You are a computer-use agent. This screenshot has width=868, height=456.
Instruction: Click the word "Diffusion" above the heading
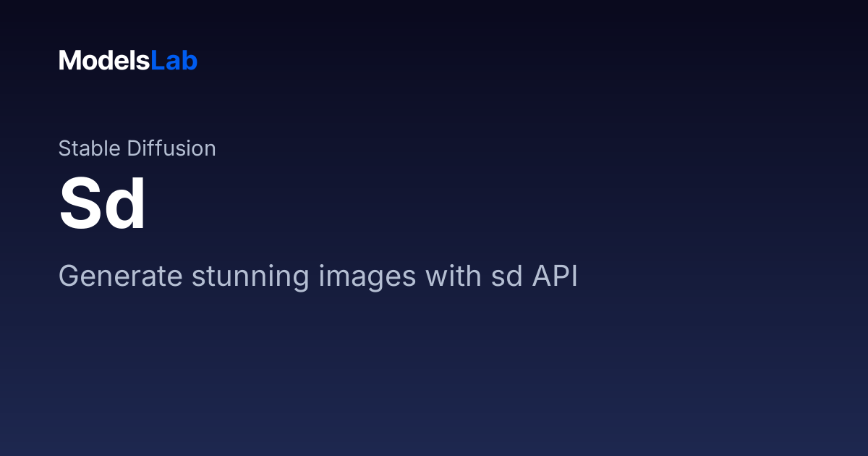(171, 148)
